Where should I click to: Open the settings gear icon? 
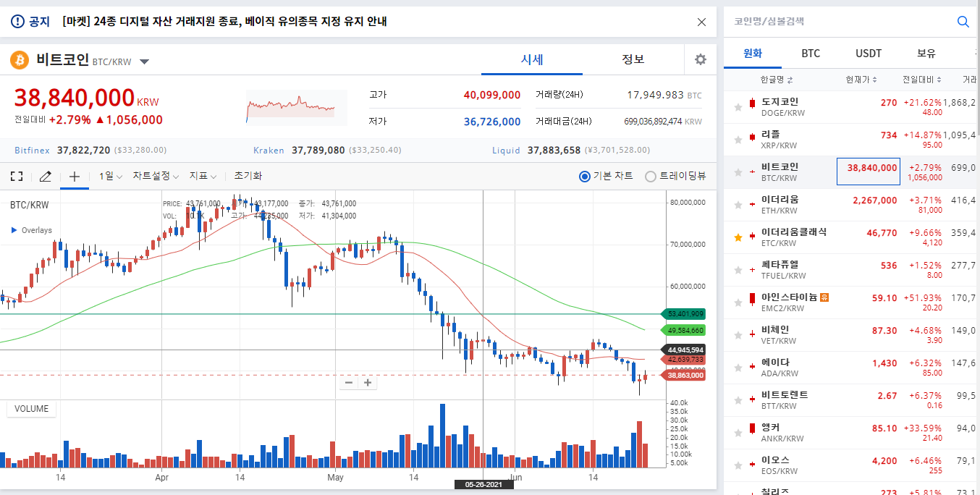click(x=700, y=59)
